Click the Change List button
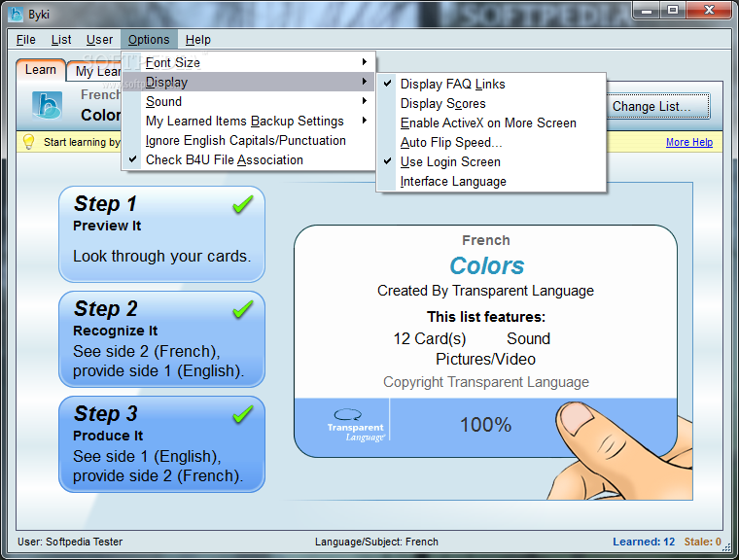739x560 pixels. 658,107
